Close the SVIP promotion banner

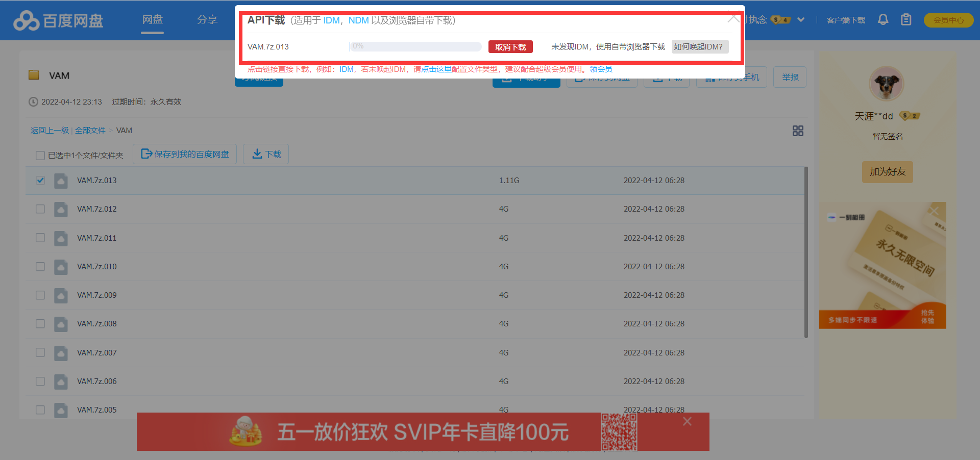[688, 421]
